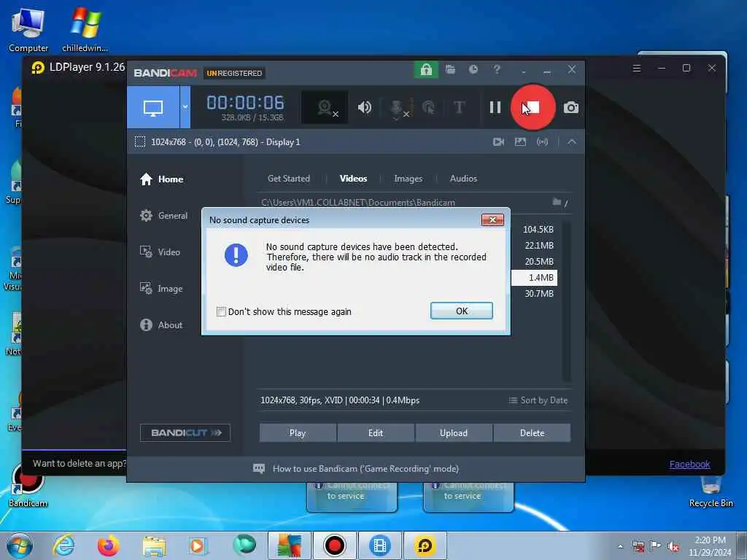Open the Bandicut promotion button
Viewport: 747px width, 560px height.
pyautogui.click(x=185, y=433)
